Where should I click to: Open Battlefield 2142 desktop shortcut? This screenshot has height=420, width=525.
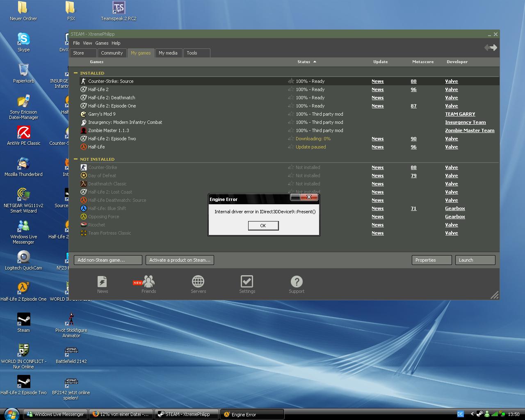coord(71,354)
